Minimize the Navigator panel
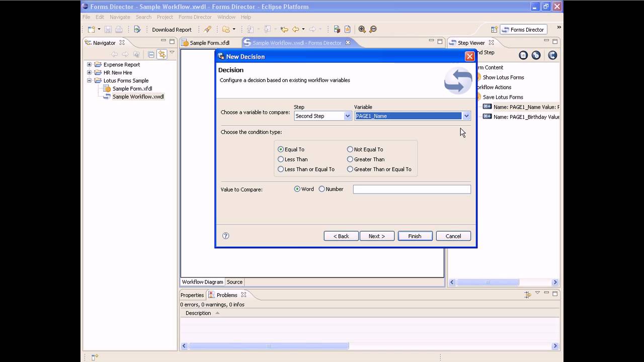644x362 pixels. 164,41
